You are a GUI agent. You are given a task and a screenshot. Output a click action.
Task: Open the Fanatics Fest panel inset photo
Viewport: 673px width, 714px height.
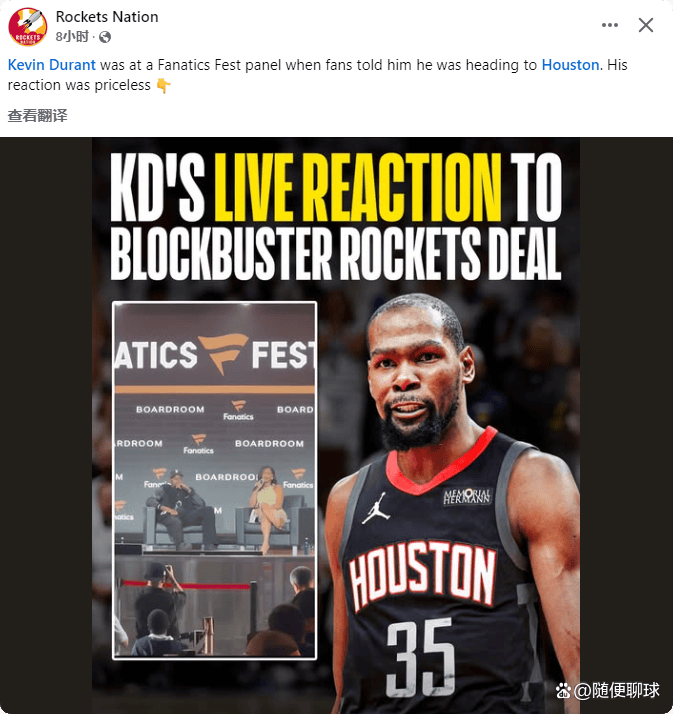click(214, 480)
